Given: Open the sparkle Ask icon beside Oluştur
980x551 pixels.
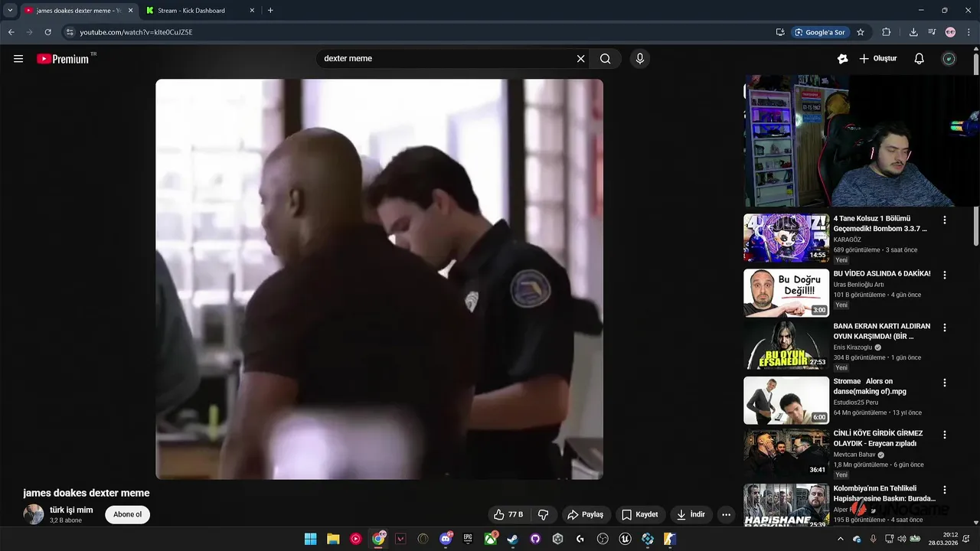Looking at the screenshot, I should pos(843,59).
